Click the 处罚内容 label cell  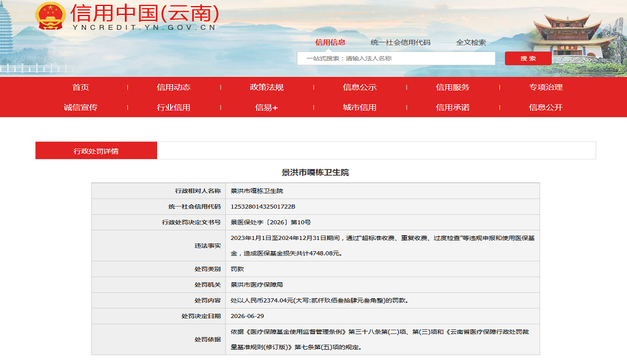pos(159,301)
